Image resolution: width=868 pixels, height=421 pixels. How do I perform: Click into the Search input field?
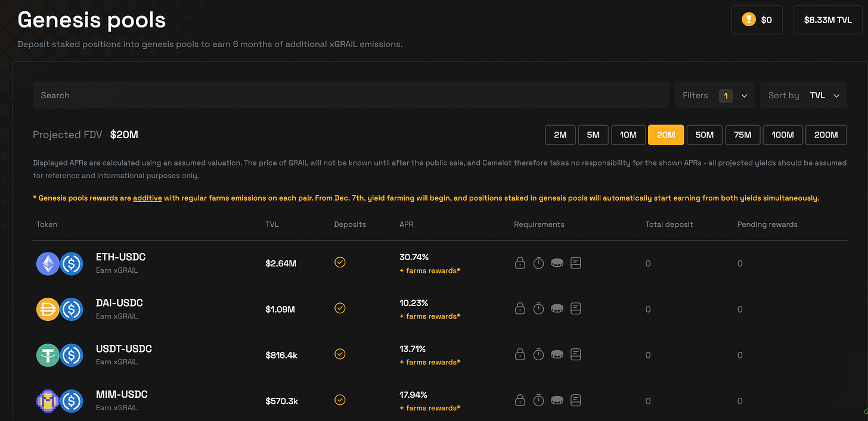[x=351, y=95]
